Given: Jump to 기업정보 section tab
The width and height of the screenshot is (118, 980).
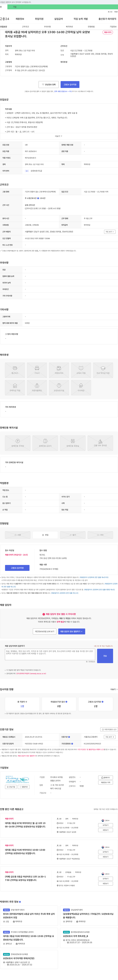Looking at the screenshot, I should pos(113,27).
